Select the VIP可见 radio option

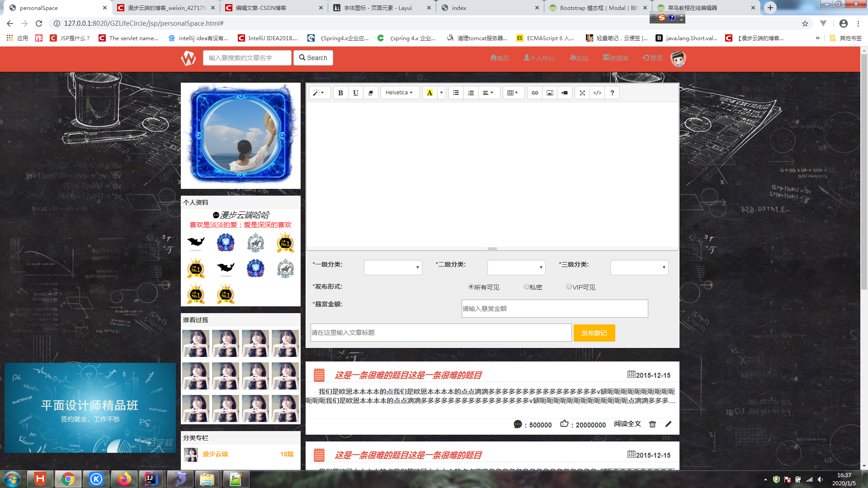pos(569,287)
